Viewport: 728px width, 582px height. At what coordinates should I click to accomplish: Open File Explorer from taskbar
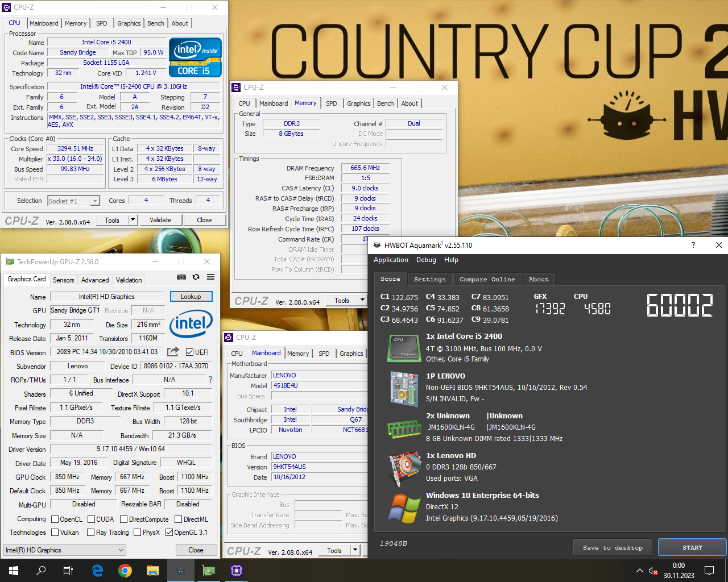click(x=152, y=570)
